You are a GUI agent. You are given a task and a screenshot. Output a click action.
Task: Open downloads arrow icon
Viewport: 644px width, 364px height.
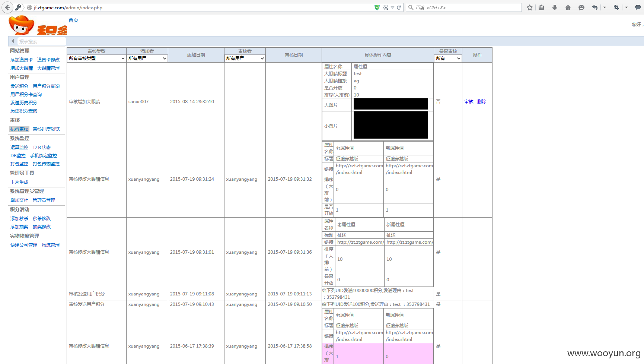tap(555, 7)
